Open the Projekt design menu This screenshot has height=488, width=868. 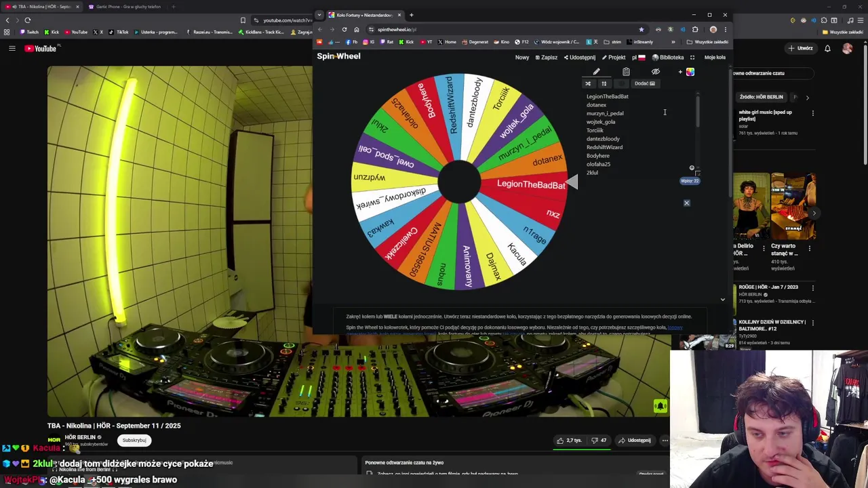tap(614, 58)
